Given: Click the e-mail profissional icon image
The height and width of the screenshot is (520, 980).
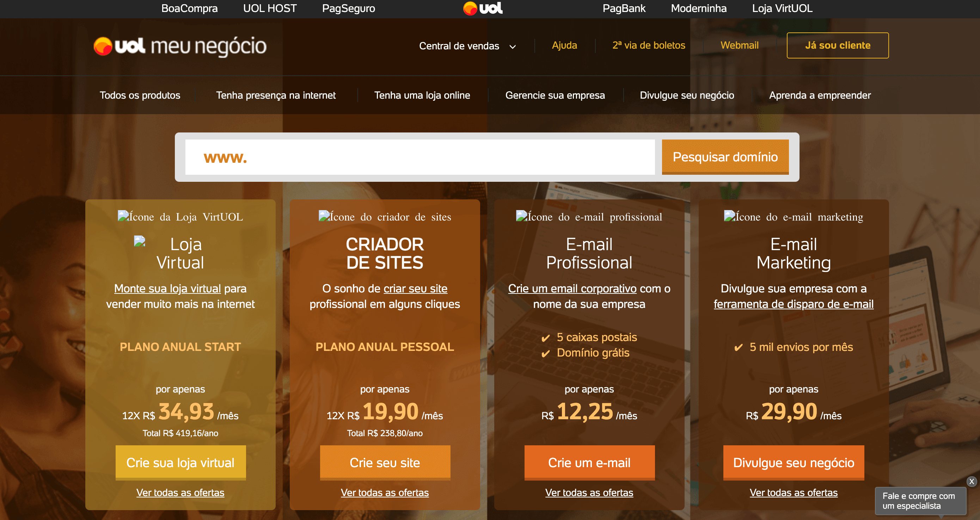Looking at the screenshot, I should point(589,217).
